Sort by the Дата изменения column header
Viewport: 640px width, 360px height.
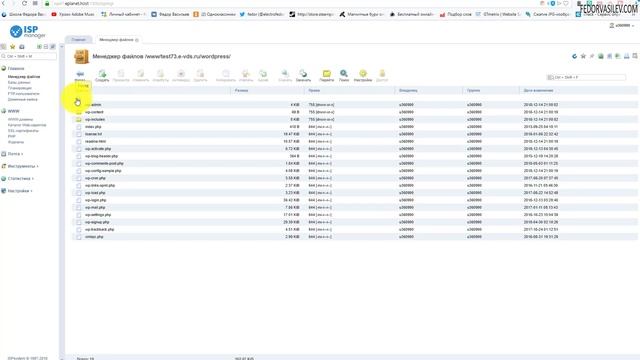(x=538, y=91)
